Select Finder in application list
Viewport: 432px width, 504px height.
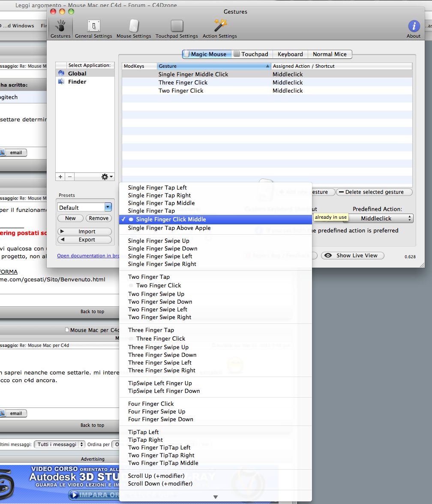tap(77, 82)
